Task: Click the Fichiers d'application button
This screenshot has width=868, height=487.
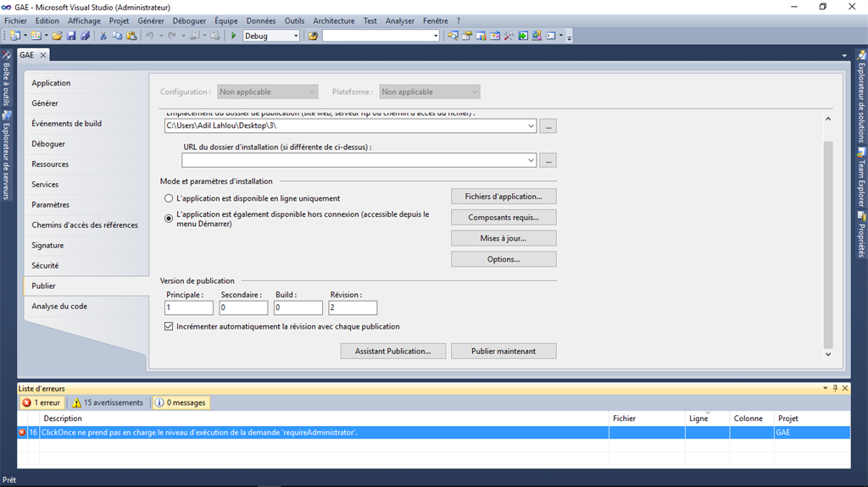Action: (504, 196)
